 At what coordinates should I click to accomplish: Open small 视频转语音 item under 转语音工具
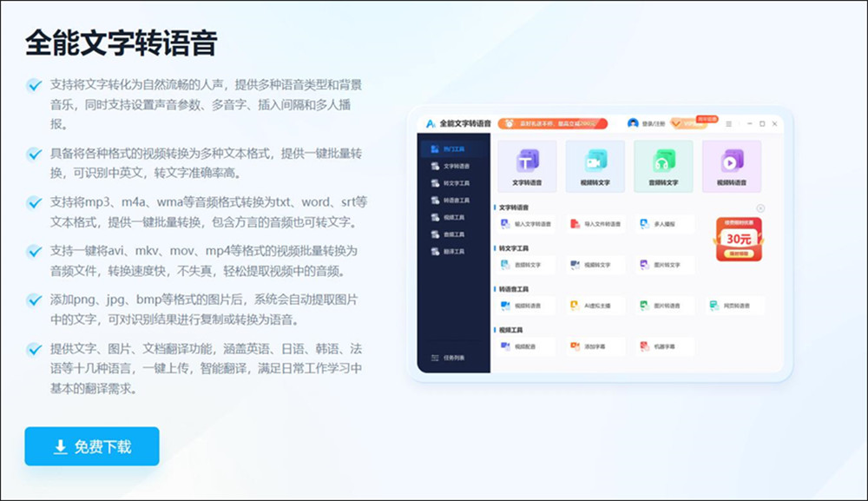[527, 306]
